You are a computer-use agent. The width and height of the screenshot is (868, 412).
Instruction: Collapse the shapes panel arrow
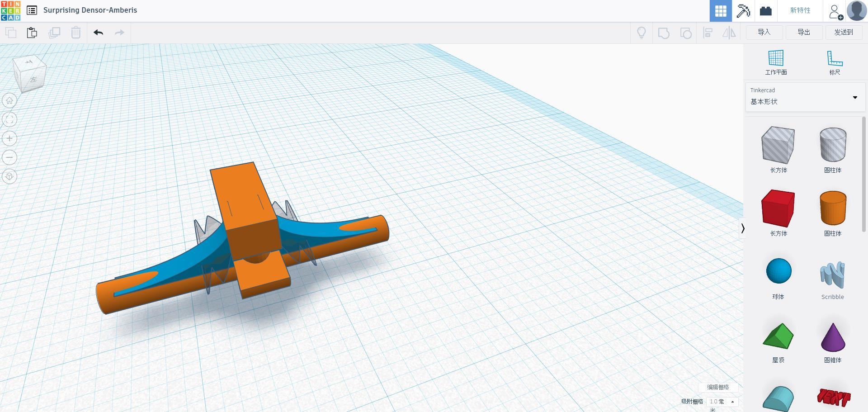742,228
